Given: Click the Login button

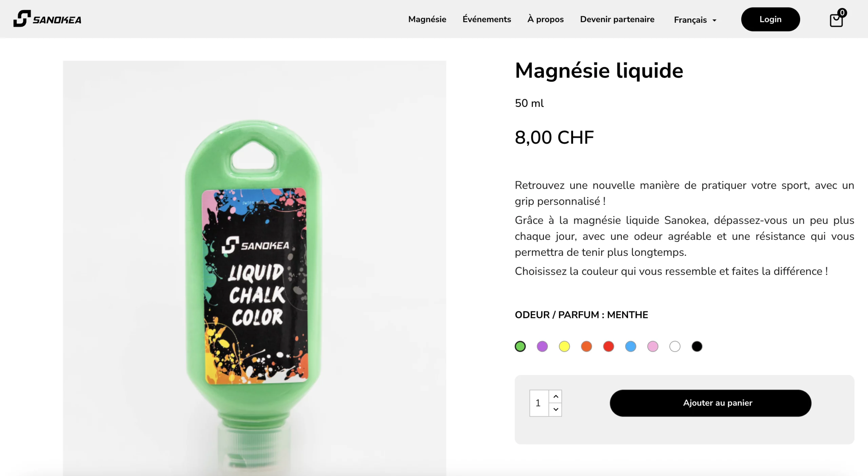Looking at the screenshot, I should point(770,19).
